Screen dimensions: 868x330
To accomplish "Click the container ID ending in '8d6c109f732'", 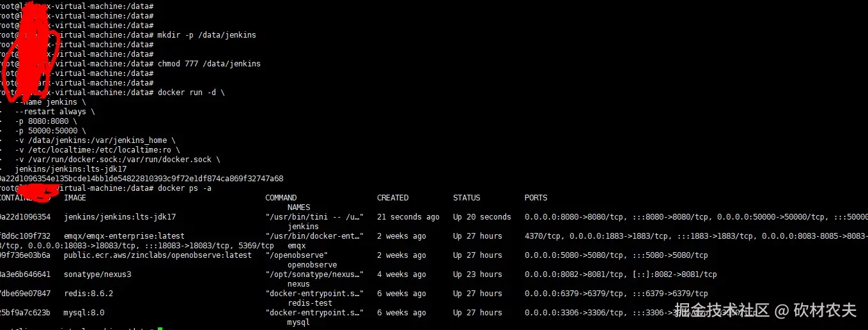I will pyautogui.click(x=26, y=236).
